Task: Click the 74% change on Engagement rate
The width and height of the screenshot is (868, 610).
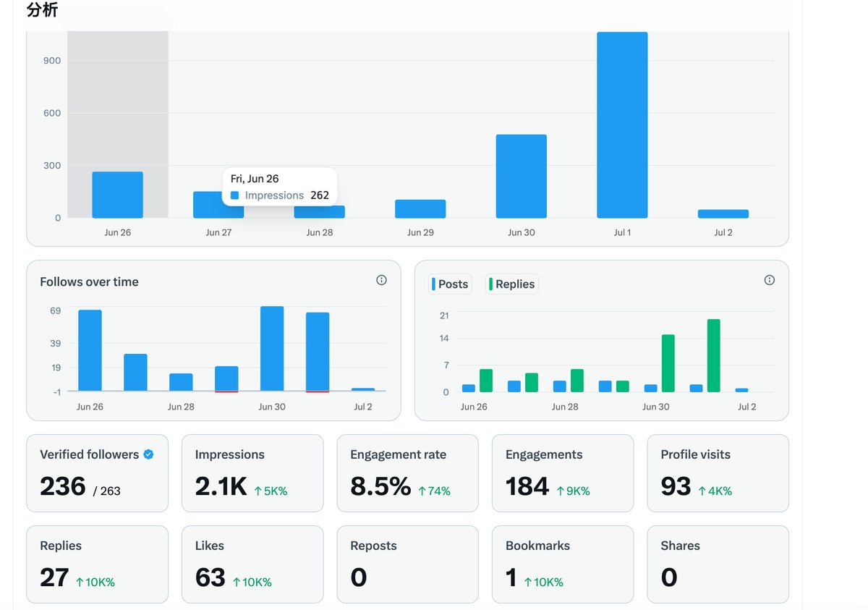Action: (434, 491)
